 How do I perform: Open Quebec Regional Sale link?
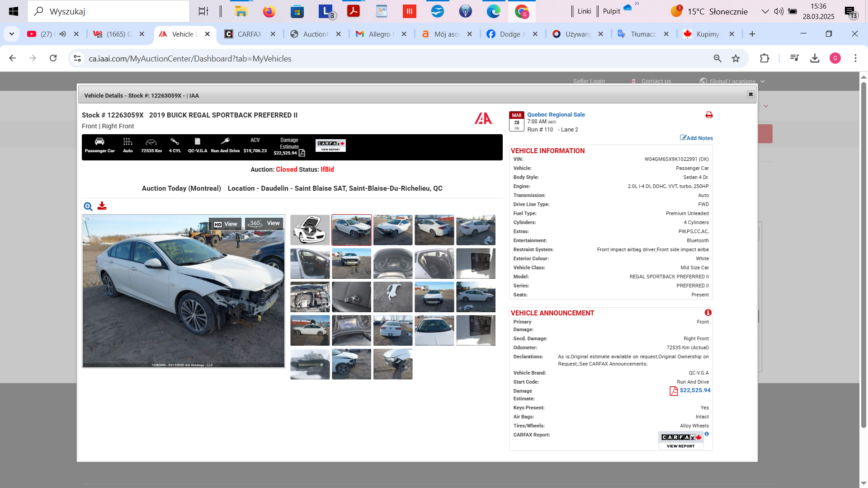pyautogui.click(x=556, y=115)
